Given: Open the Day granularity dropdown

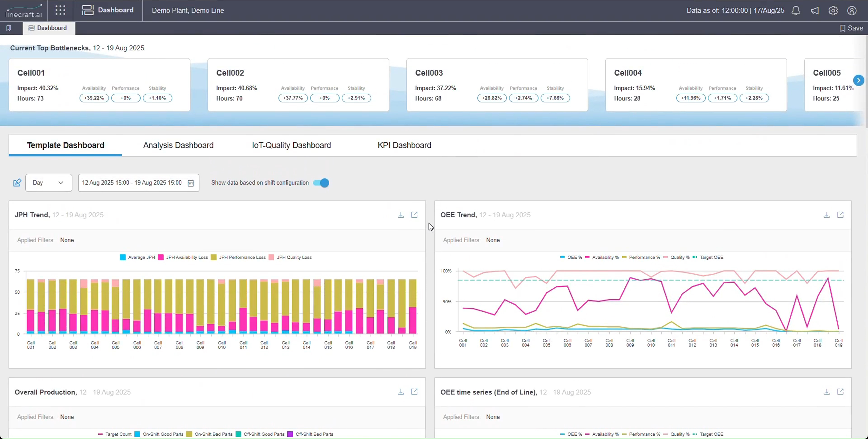Looking at the screenshot, I should (49, 183).
